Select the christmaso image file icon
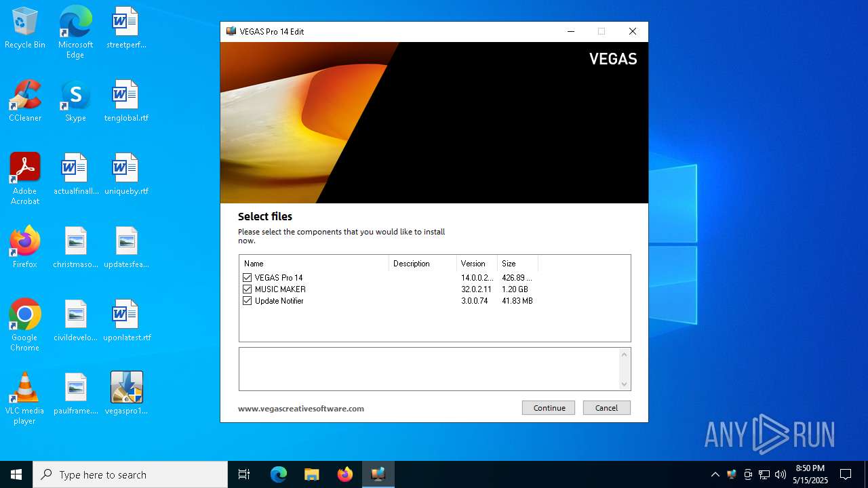This screenshot has height=488, width=868. (x=75, y=248)
